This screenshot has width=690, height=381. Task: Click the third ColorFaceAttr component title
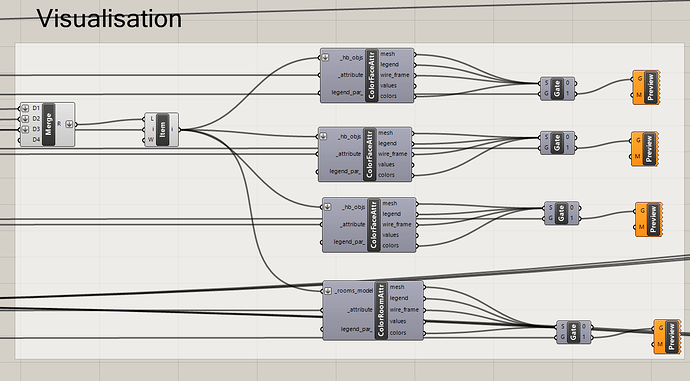click(x=374, y=225)
